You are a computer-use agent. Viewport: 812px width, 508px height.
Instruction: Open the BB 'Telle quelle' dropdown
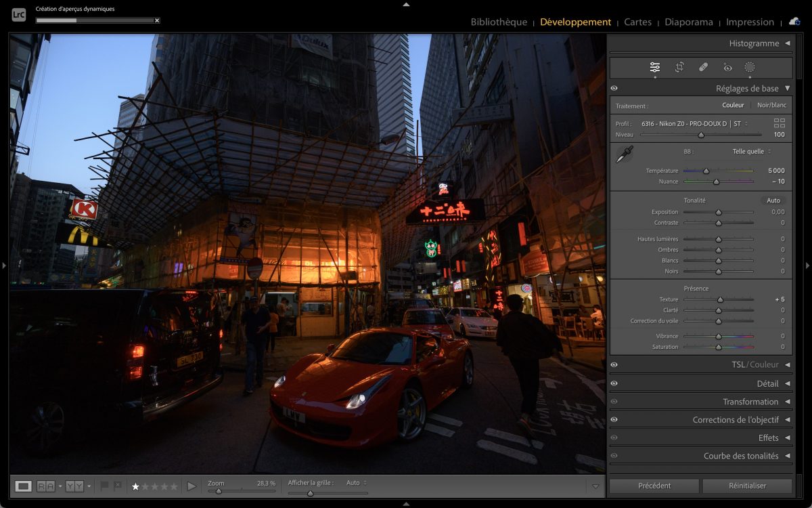pos(751,151)
